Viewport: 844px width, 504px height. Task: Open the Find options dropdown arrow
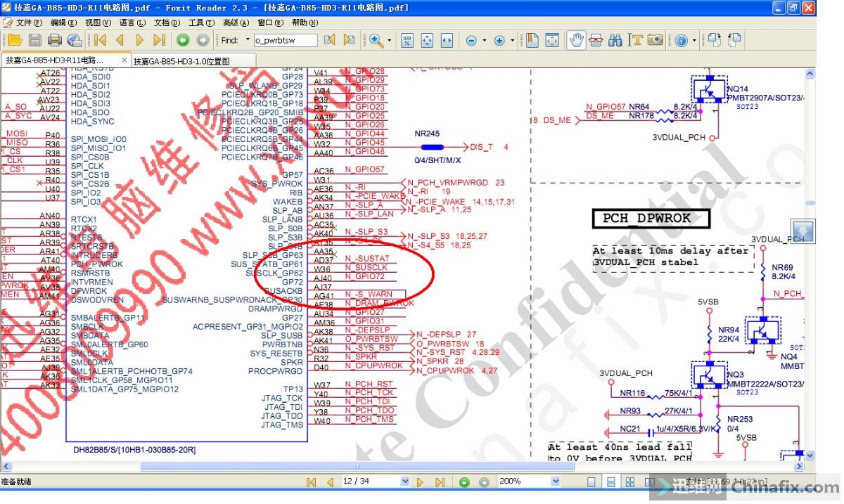247,41
